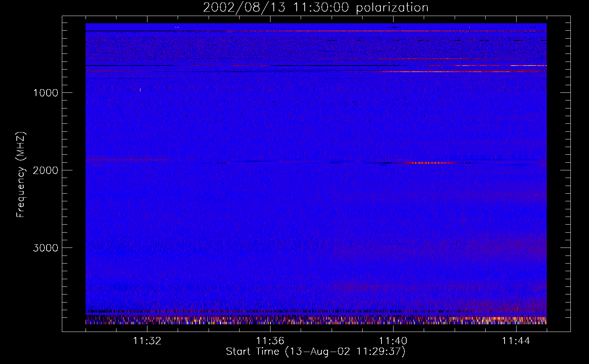589x364 pixels.
Task: Click the 'Start Time (13-Aug-02 11:29:37)' label
Action: (x=316, y=352)
